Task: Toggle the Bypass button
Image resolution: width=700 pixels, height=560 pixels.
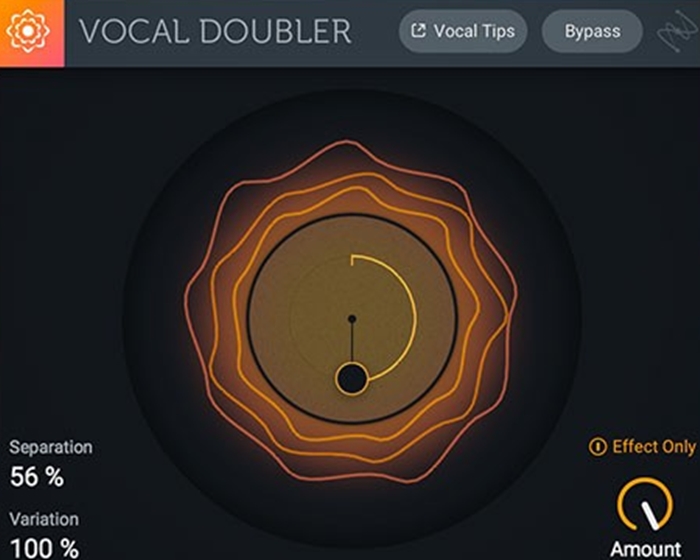Action: (592, 31)
